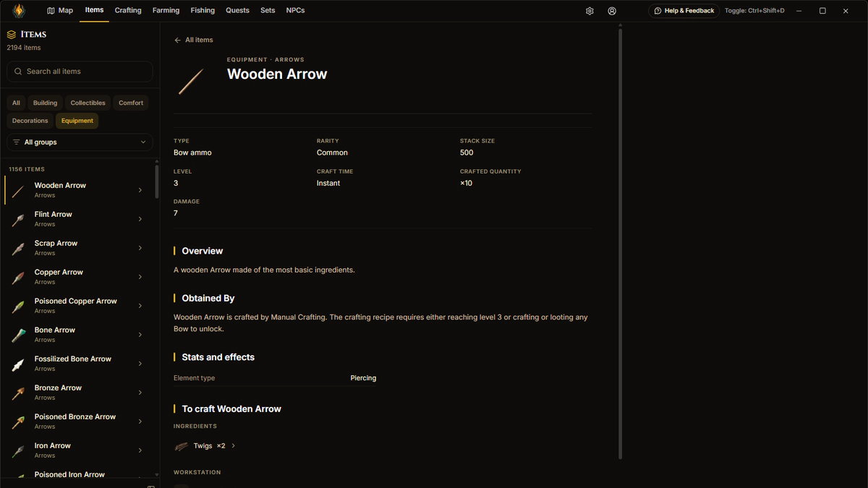Expand the Bronze Arrow row chevron

[x=140, y=393]
